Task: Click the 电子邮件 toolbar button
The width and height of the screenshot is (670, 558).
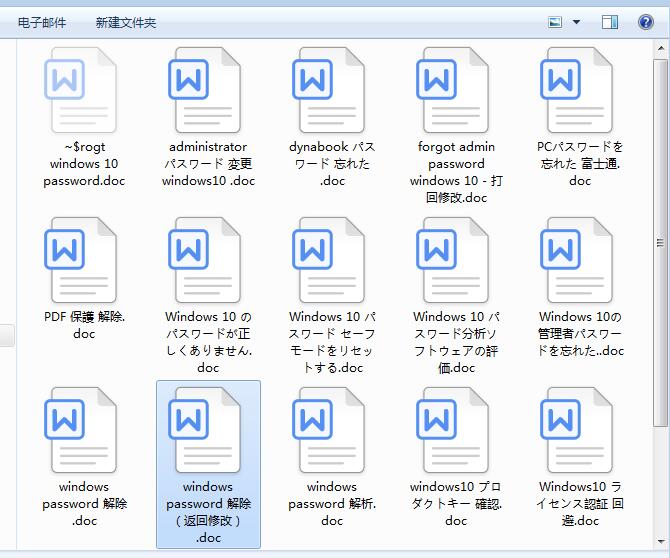Action: [x=42, y=22]
